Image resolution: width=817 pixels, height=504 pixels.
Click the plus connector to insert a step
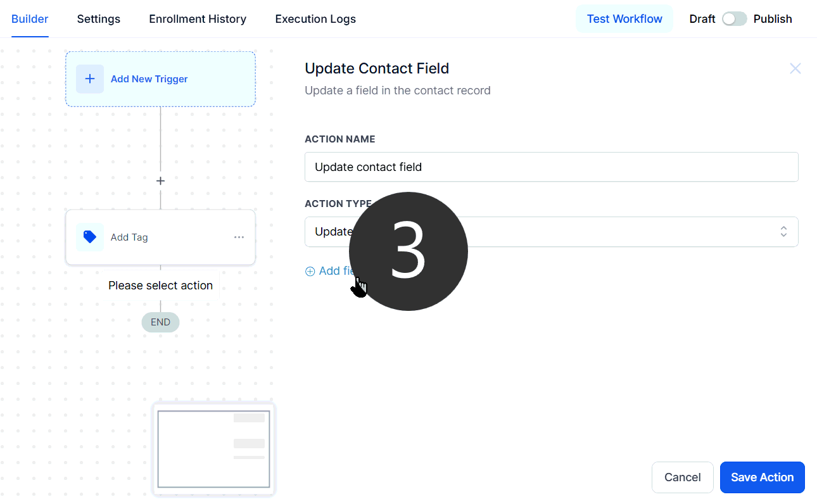160,181
